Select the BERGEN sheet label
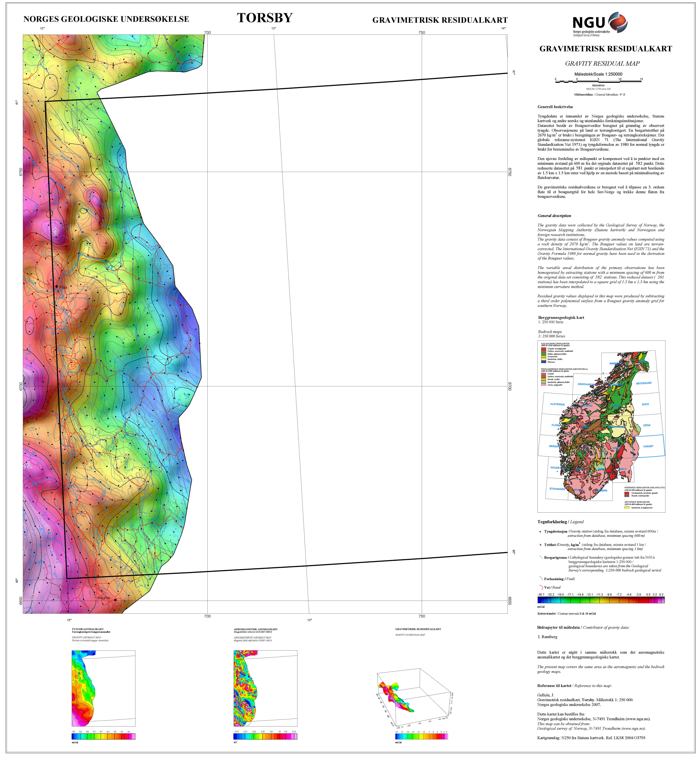This screenshot has height=759, width=700. 555,447
